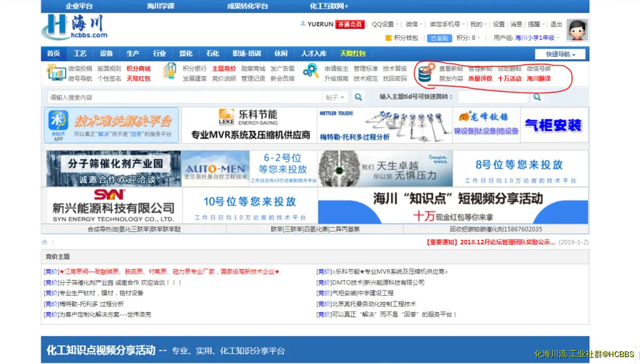
Task: Select the 首页 nav tab
Action: 53,54
